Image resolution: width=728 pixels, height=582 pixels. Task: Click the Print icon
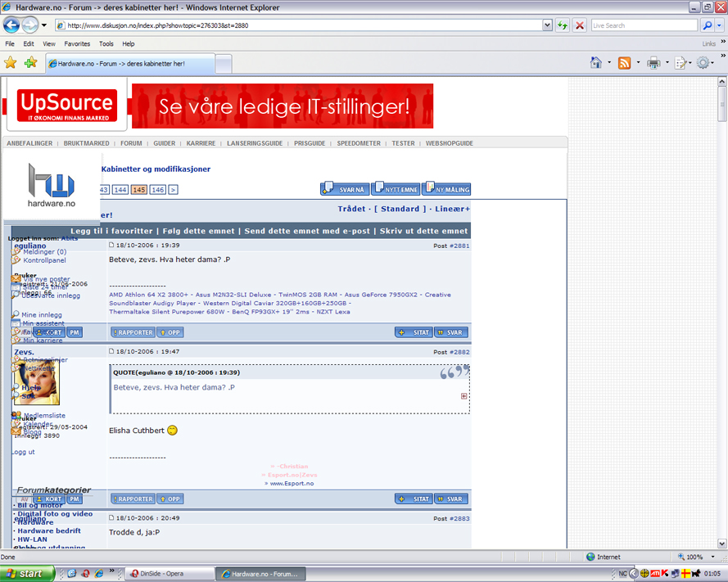pos(653,63)
